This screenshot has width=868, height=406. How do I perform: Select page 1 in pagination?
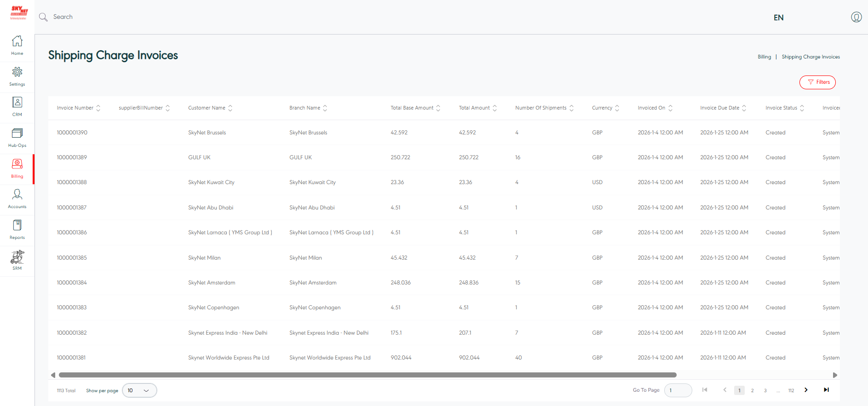tap(739, 390)
